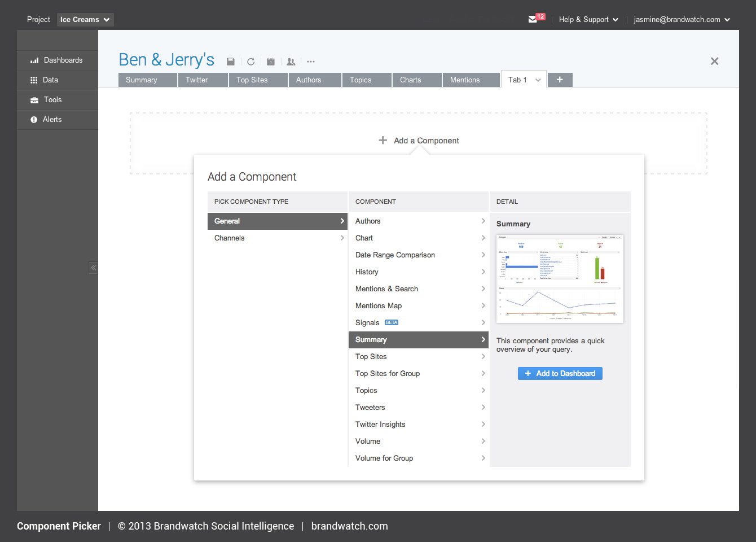Image resolution: width=756 pixels, height=542 pixels.
Task: Select the highlighted Summary component row
Action: 418,340
